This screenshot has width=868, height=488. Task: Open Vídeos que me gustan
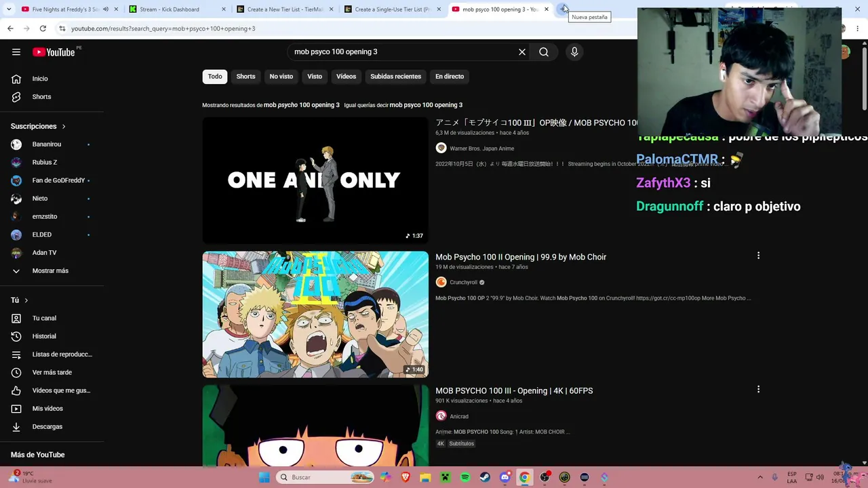[x=52, y=390]
